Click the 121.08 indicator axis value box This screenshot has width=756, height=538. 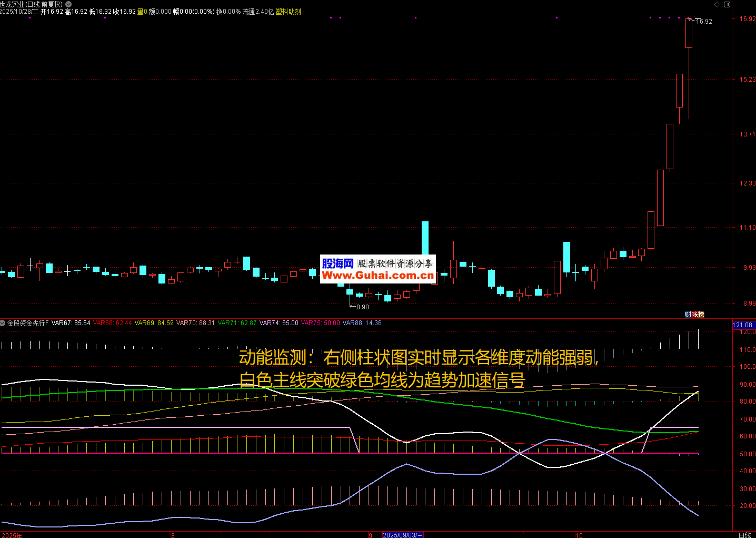[742, 325]
